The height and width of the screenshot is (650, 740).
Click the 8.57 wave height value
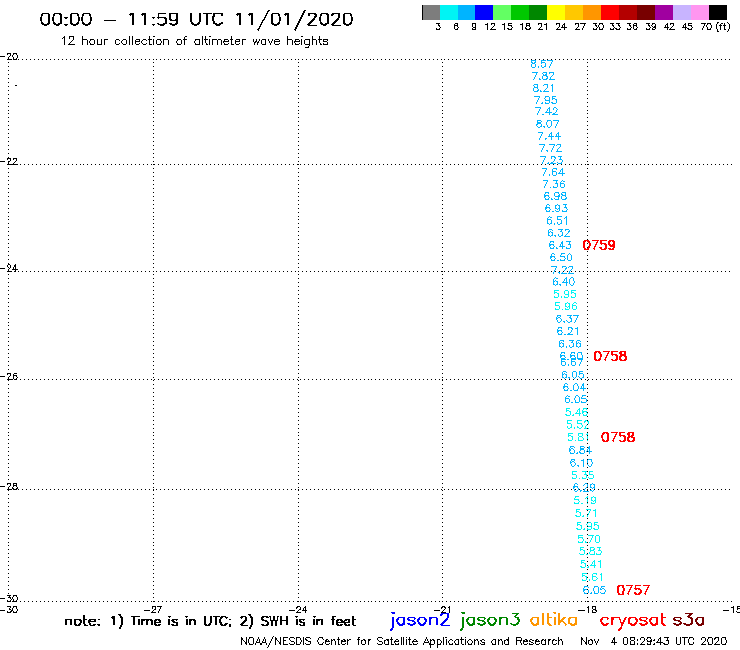[542, 64]
